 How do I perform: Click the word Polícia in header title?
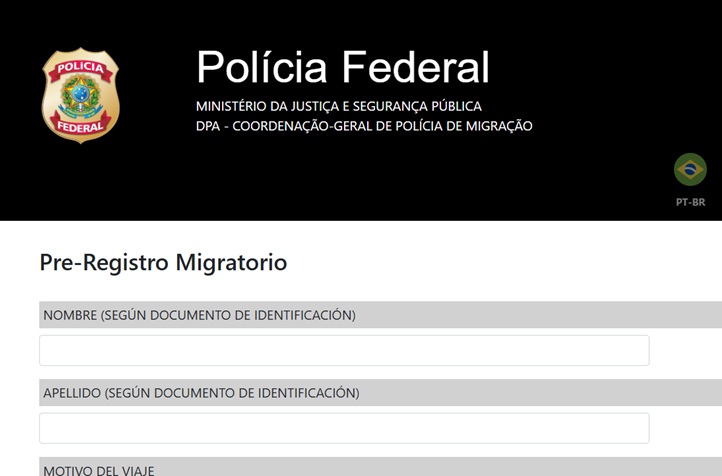click(262, 67)
